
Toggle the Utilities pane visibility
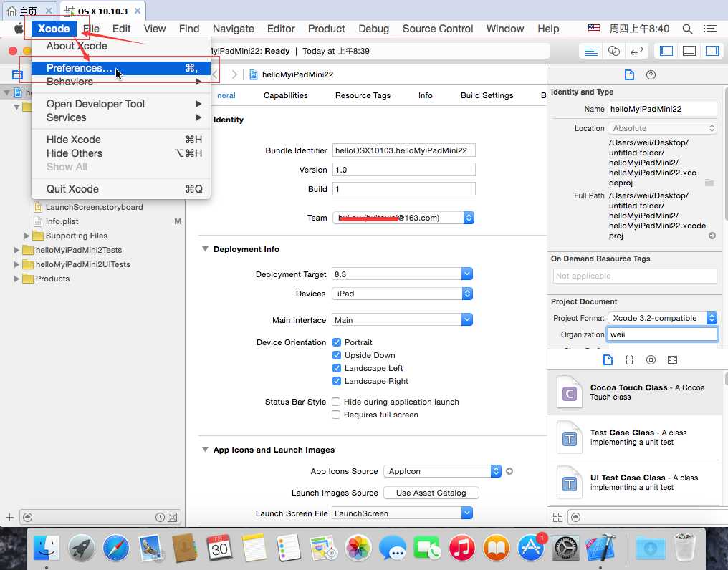pos(712,51)
